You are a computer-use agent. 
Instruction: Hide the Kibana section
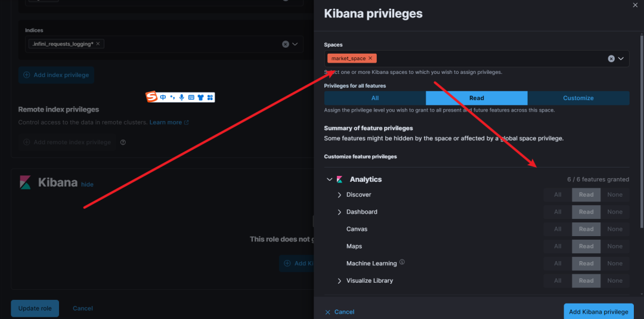coord(87,184)
